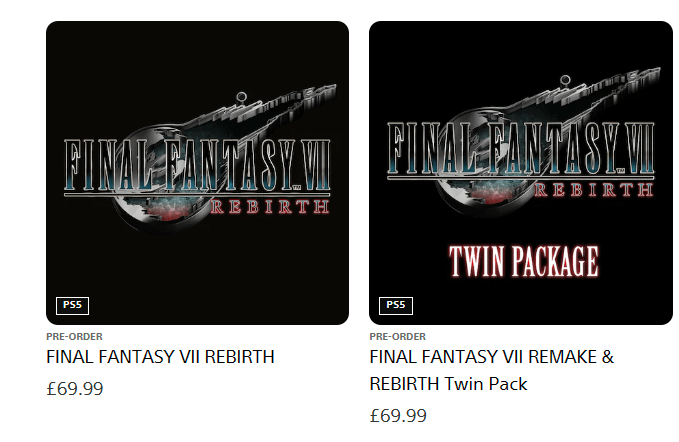
Task: Click red REBIRTH subtitle on left cover
Action: coord(270,207)
